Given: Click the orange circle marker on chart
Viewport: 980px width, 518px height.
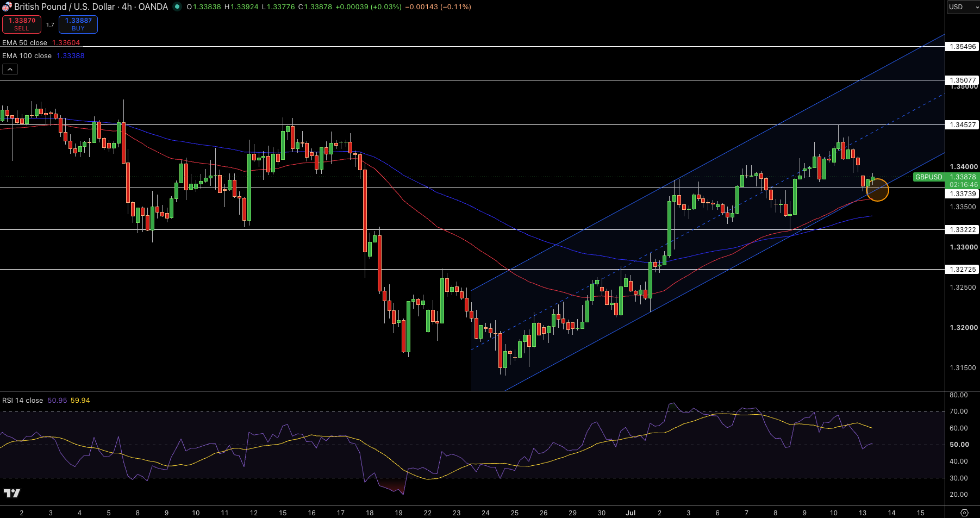Looking at the screenshot, I should pos(877,190).
